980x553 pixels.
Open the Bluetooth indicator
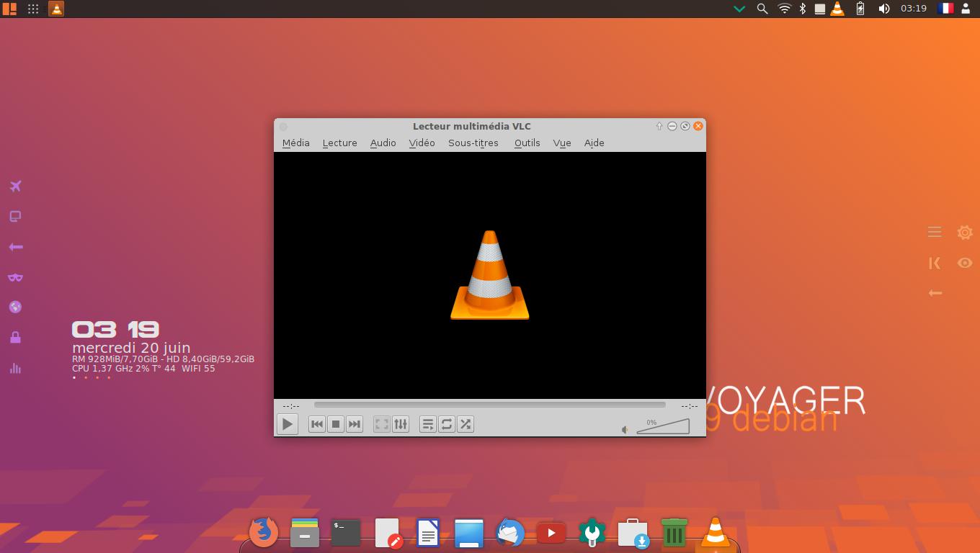coord(803,9)
